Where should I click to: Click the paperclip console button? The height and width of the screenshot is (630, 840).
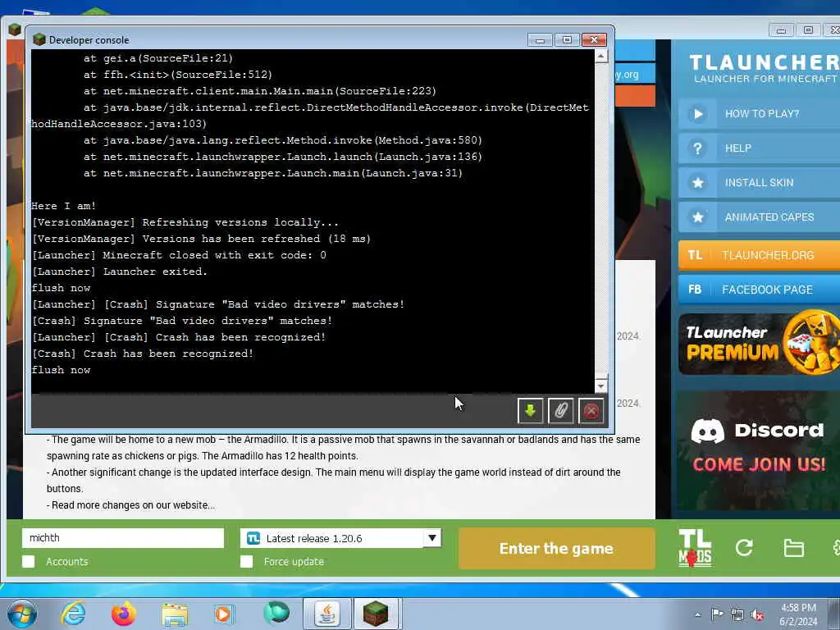click(x=561, y=411)
